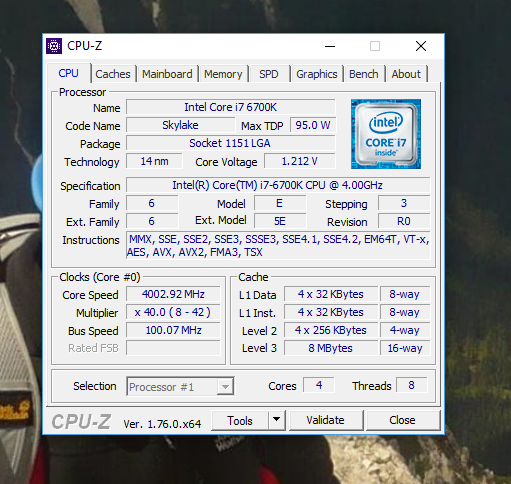This screenshot has width=511, height=484.
Task: Minimize the CPU-Z window
Action: [x=330, y=46]
